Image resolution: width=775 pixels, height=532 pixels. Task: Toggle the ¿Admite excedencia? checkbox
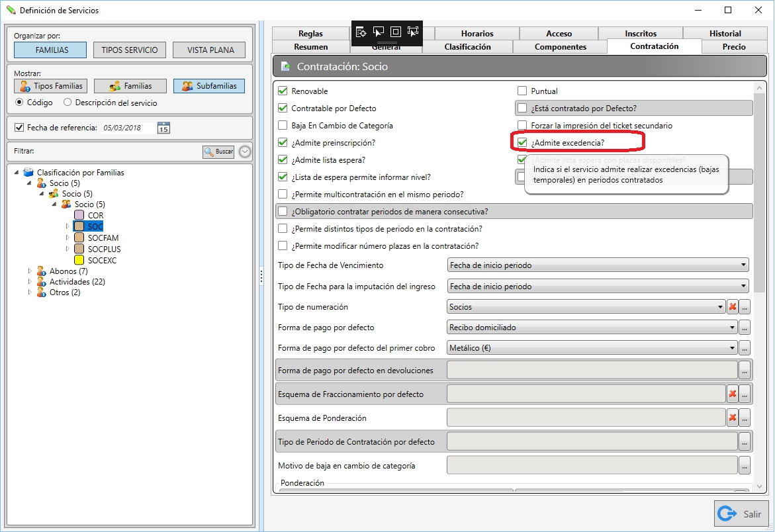(x=522, y=143)
